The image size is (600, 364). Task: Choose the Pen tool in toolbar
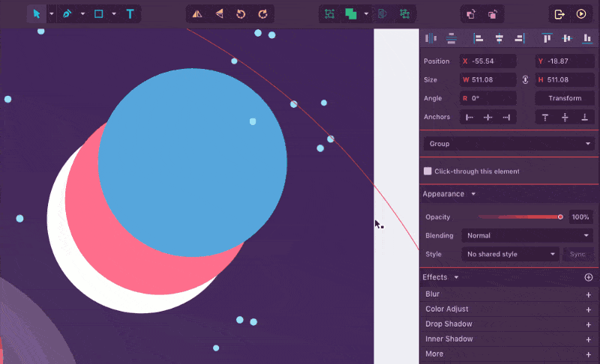[x=67, y=13]
